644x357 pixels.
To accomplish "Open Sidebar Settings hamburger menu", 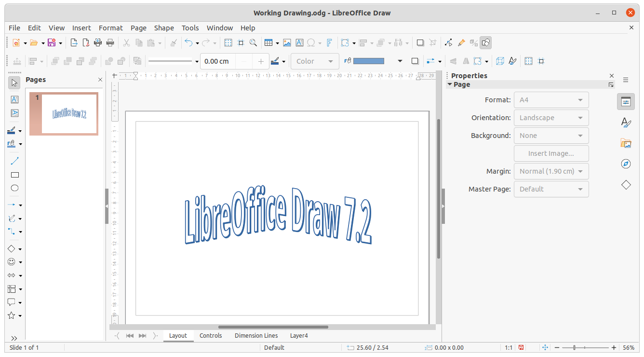I will click(x=626, y=80).
